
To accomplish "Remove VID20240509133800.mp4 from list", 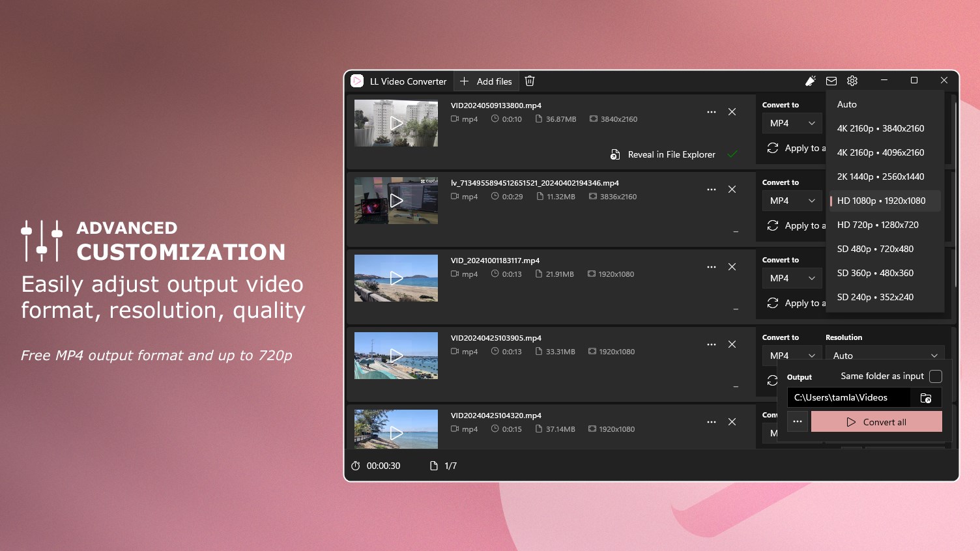I will click(732, 112).
